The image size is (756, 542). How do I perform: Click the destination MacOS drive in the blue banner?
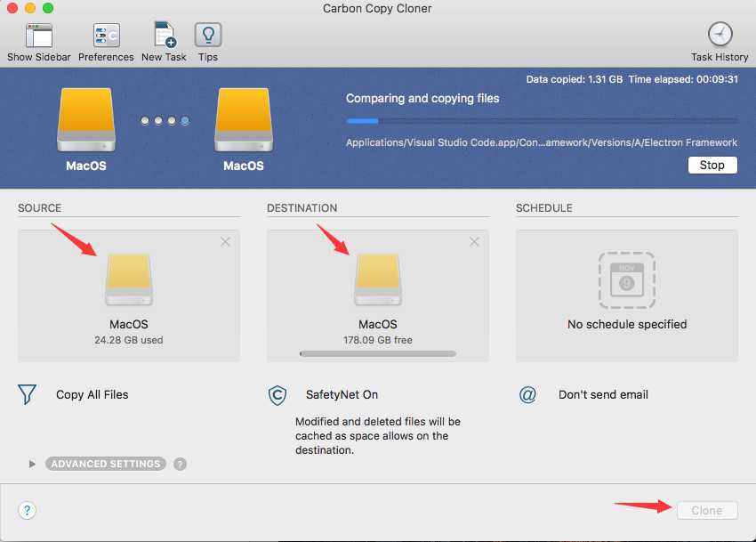pos(244,119)
